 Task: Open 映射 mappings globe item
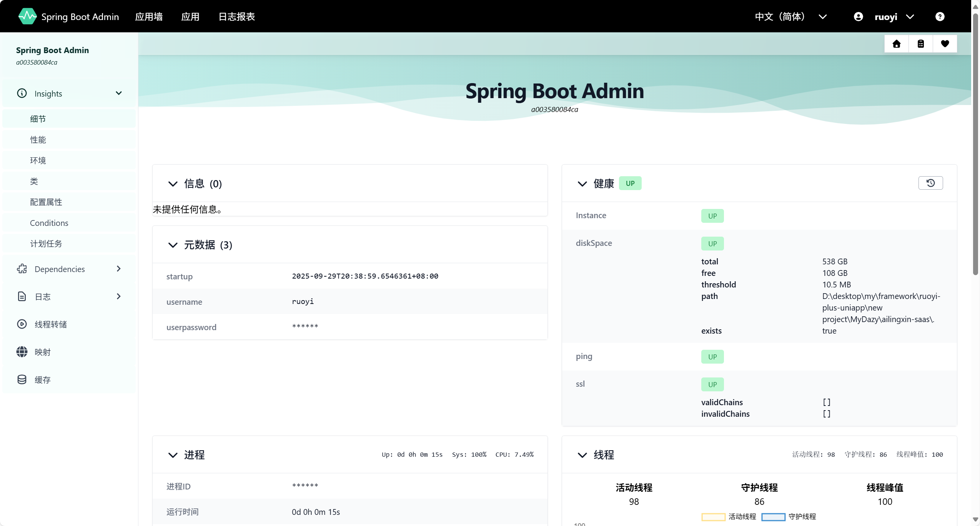(x=42, y=352)
